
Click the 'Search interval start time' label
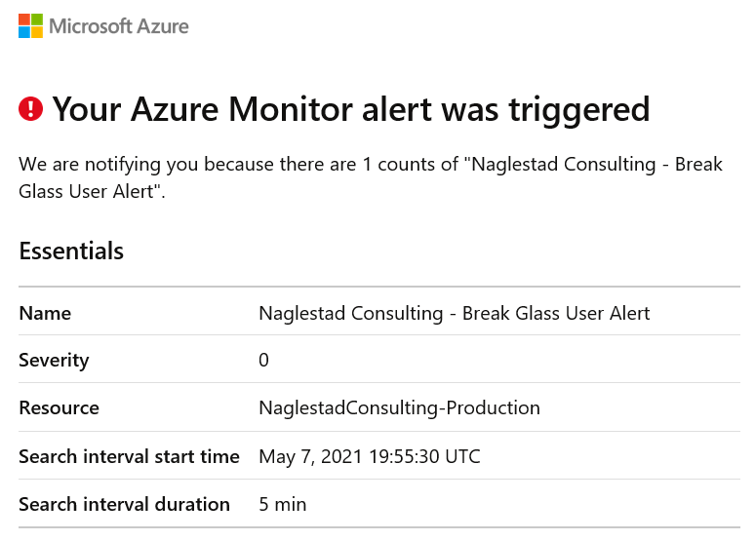click(129, 456)
